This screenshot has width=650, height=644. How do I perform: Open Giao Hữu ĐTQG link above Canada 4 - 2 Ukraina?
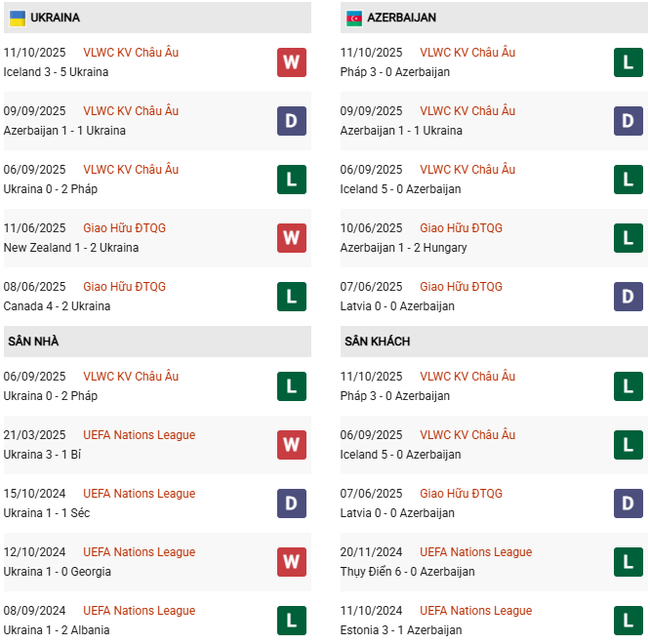(x=124, y=287)
